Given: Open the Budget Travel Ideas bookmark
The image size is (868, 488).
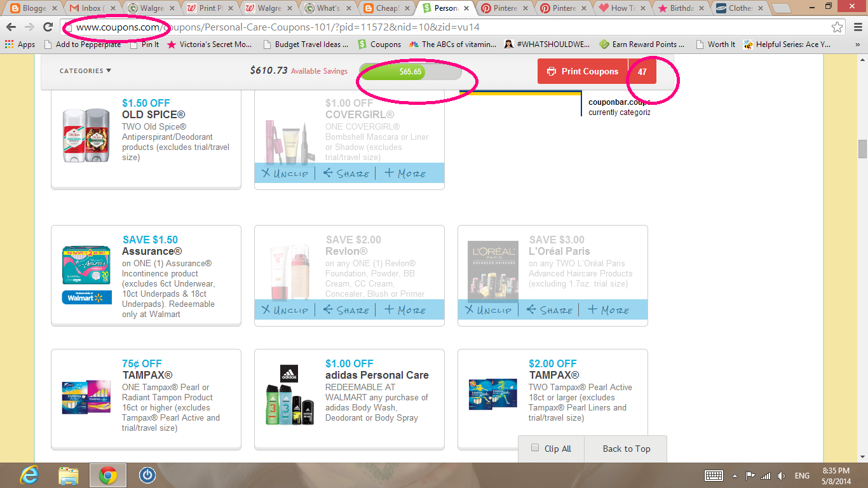Looking at the screenshot, I should coord(306,44).
